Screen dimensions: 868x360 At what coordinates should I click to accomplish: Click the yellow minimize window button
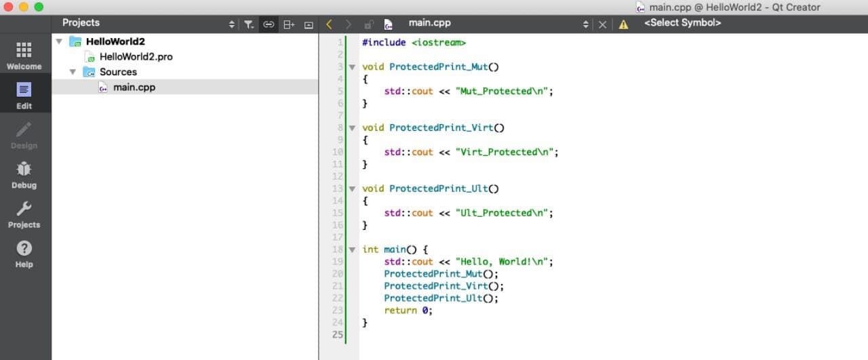point(24,7)
